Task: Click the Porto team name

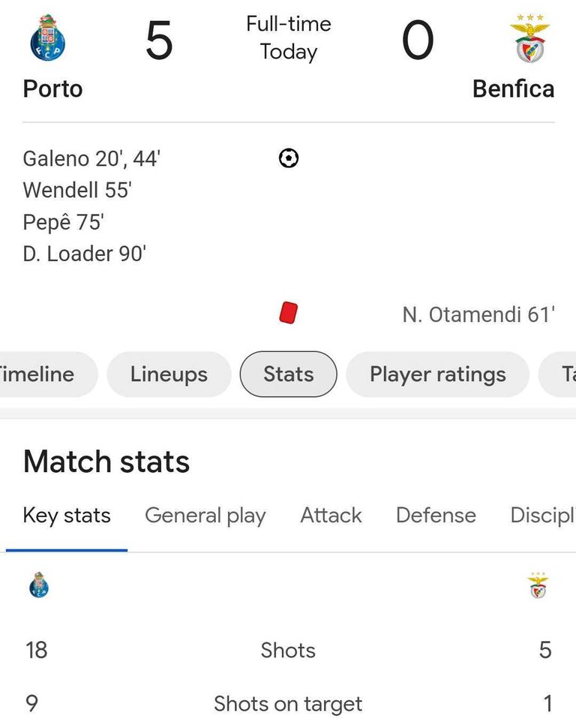Action: point(53,89)
